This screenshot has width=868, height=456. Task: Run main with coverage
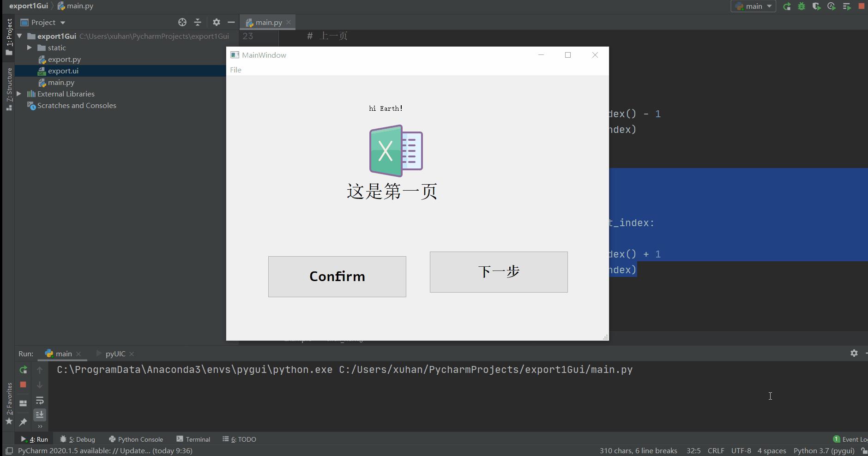point(817,6)
